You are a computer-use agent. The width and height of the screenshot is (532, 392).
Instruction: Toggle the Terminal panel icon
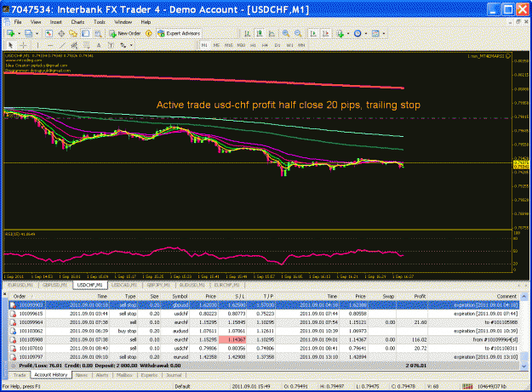pos(85,33)
